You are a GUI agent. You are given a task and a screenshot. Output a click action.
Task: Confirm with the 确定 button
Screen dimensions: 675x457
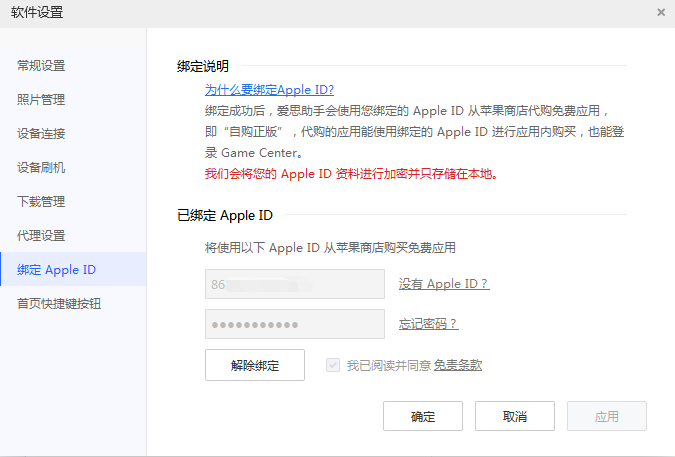tap(422, 416)
